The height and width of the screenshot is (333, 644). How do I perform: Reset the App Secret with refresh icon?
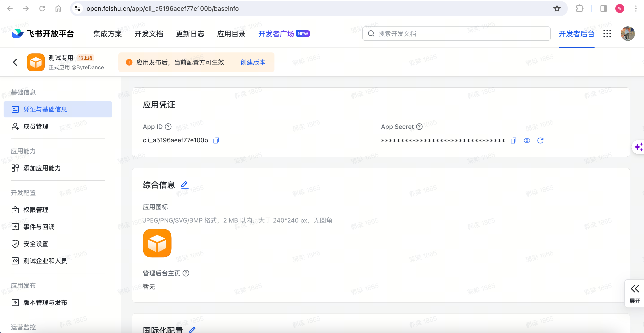click(x=540, y=141)
